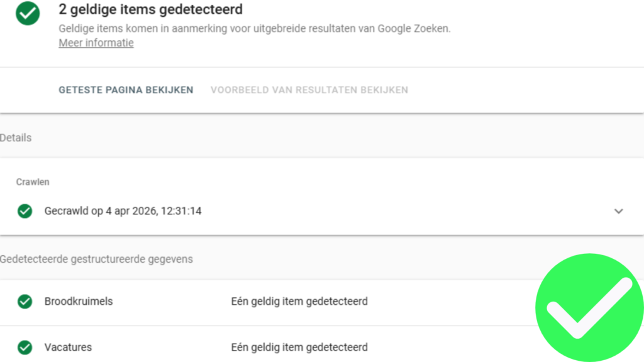Click the "Gedetecteerde gestructureerde gegevens" section header
644x362 pixels.
pyautogui.click(x=97, y=259)
